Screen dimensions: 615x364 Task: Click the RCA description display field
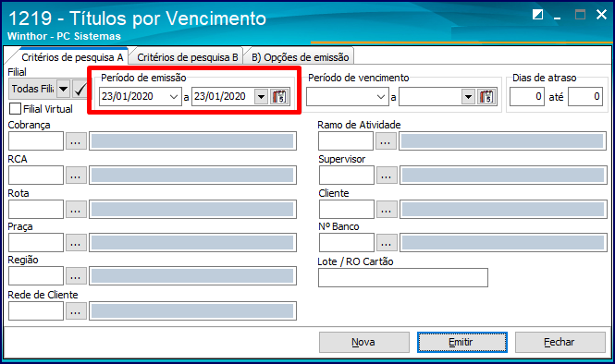(192, 176)
